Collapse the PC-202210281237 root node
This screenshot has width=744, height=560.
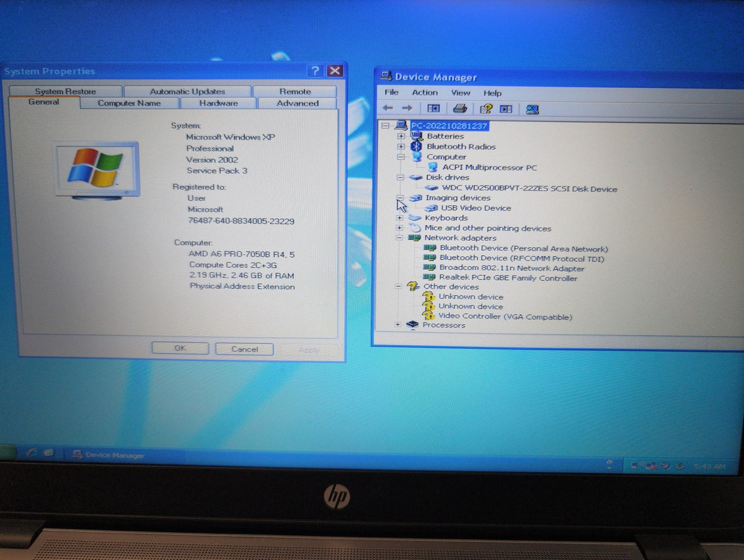tap(386, 125)
